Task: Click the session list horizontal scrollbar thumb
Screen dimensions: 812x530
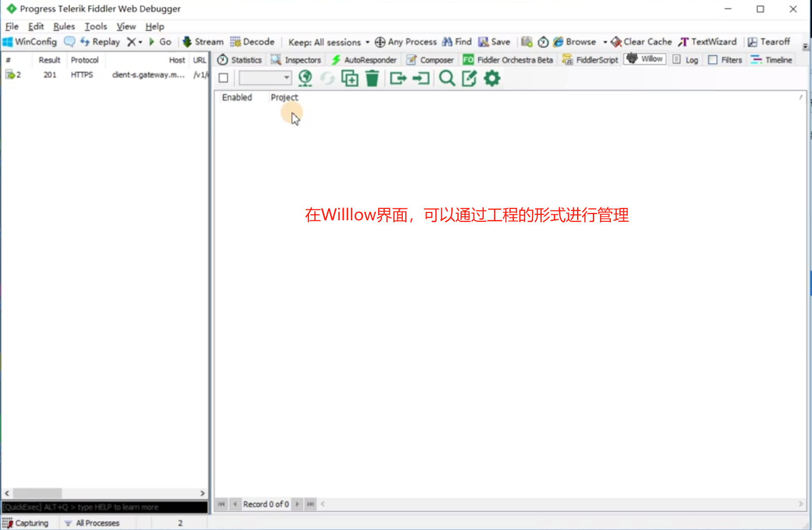Action: tap(38, 493)
